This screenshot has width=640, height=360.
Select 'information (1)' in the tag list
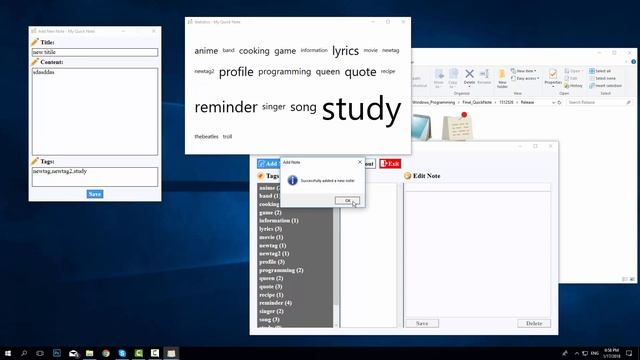click(x=279, y=220)
